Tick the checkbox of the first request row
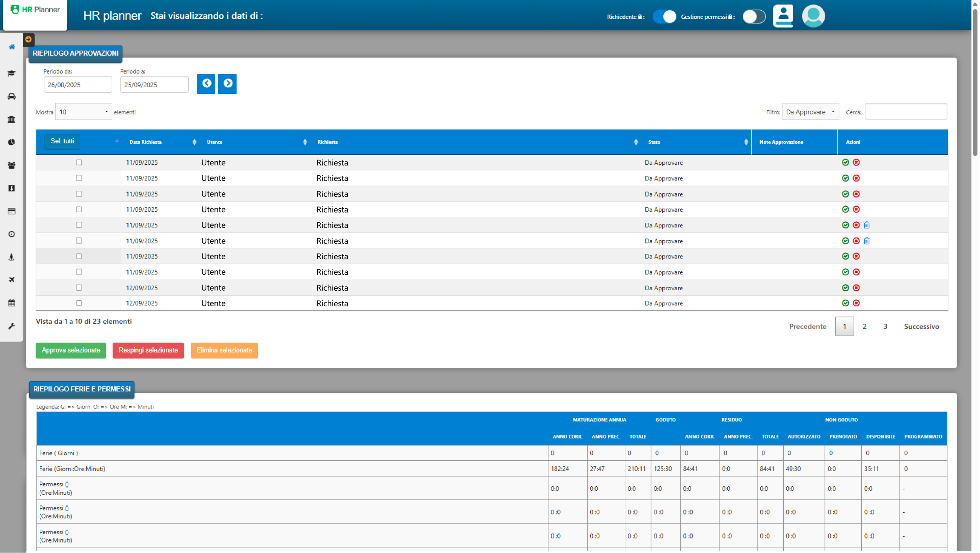The height and width of the screenshot is (553, 980). [x=79, y=162]
